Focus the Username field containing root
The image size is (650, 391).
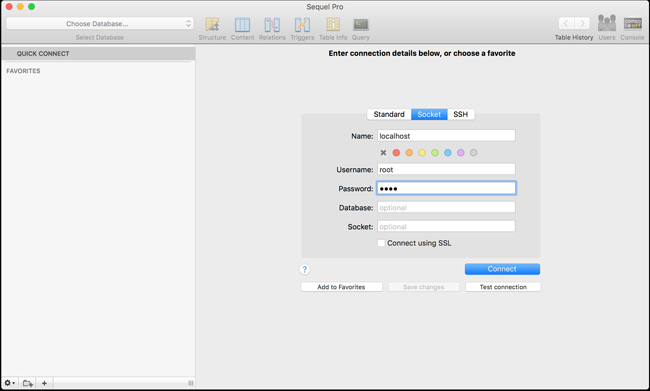[x=446, y=169]
